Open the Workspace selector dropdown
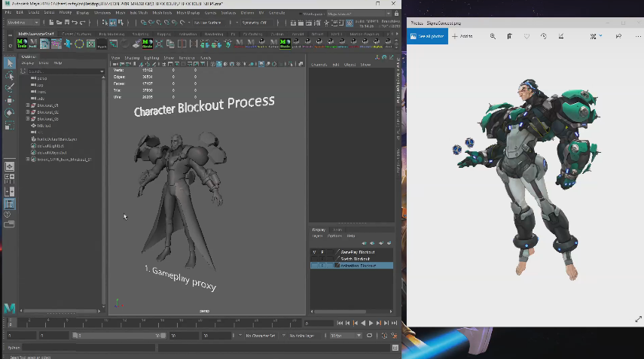The height and width of the screenshot is (359, 644). (x=359, y=14)
